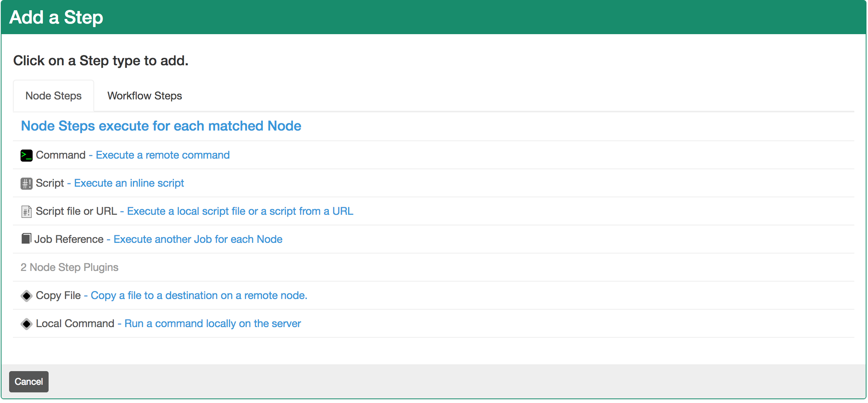Switch to the Workflow Steps tab
This screenshot has height=403, width=868.
tap(144, 96)
